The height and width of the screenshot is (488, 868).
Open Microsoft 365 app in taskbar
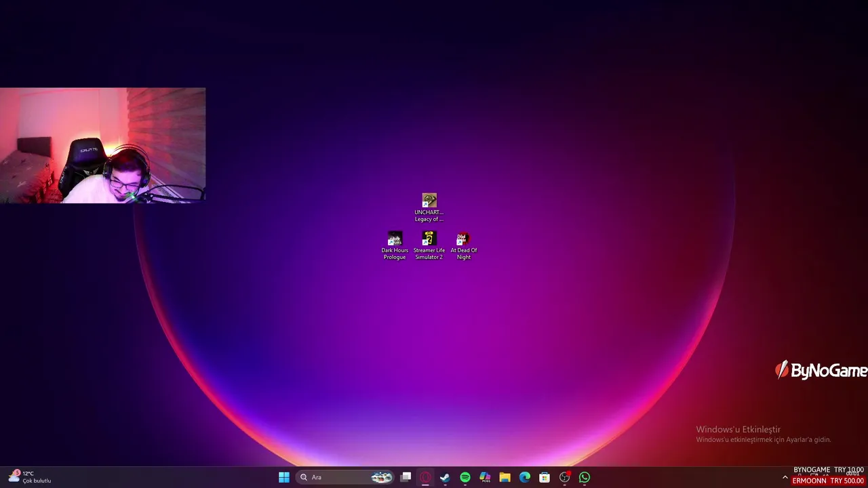point(485,477)
